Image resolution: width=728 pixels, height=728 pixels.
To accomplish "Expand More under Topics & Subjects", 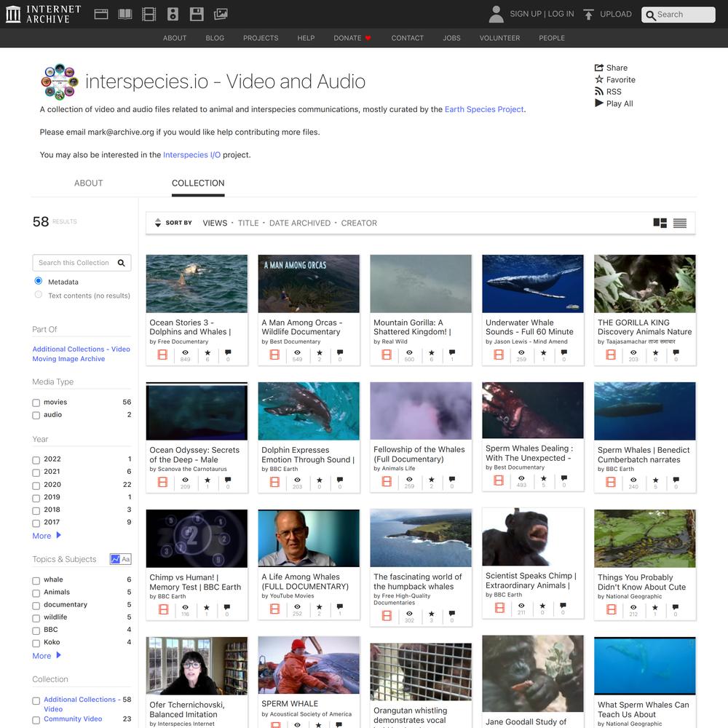I will 47,656.
